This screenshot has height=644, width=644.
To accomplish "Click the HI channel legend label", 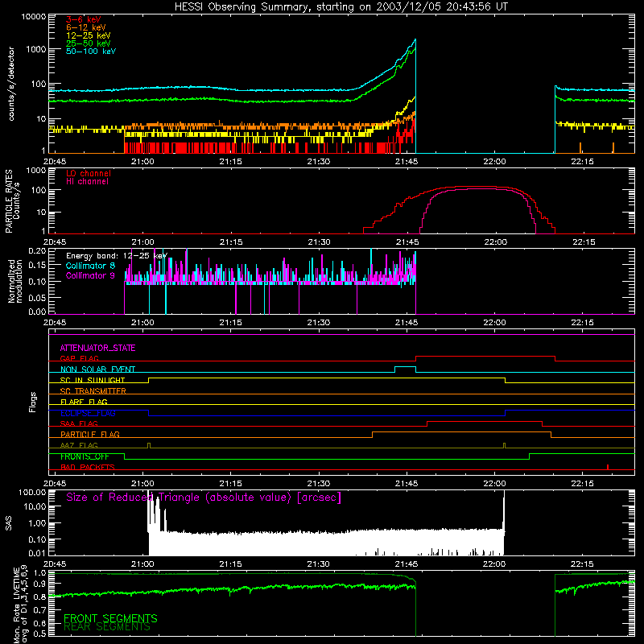I will click(x=87, y=182).
